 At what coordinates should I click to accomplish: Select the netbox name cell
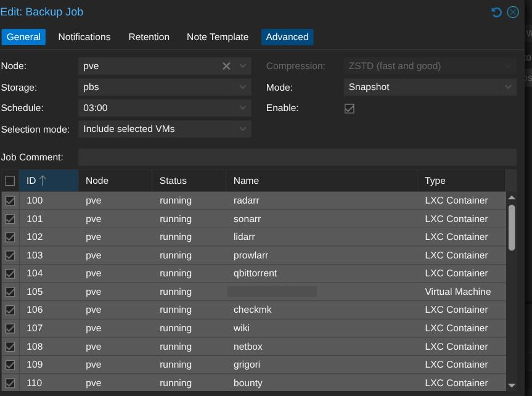pyautogui.click(x=322, y=347)
